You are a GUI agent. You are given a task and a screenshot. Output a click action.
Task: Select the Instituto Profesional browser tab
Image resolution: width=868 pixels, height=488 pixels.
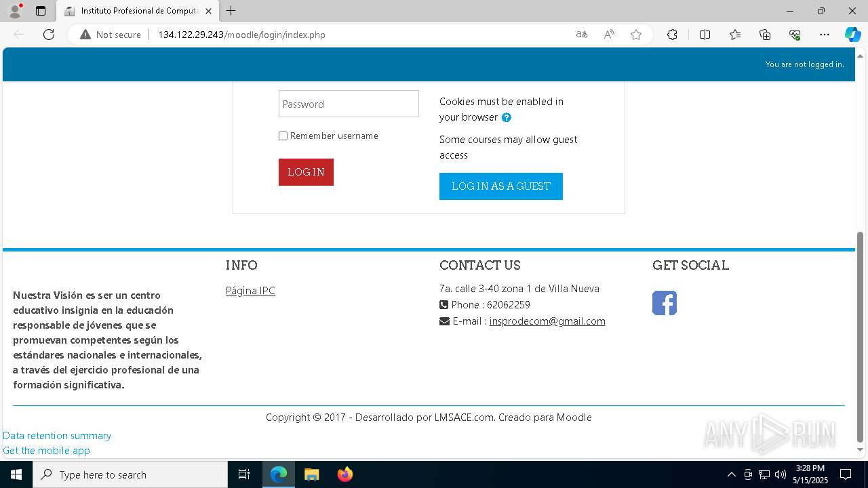138,11
